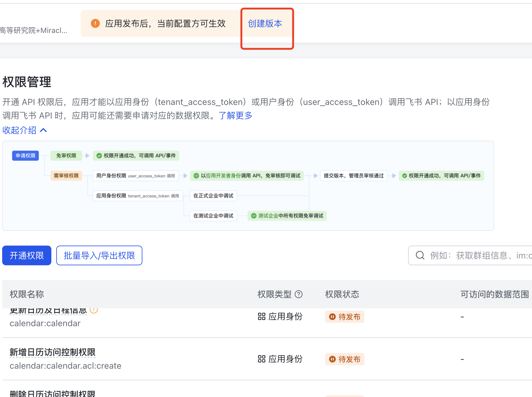Click the truncated app name 高等研究院+Miracl...

point(34,30)
